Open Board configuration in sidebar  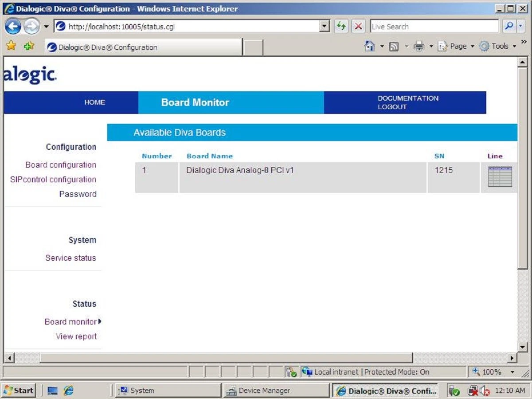point(61,165)
